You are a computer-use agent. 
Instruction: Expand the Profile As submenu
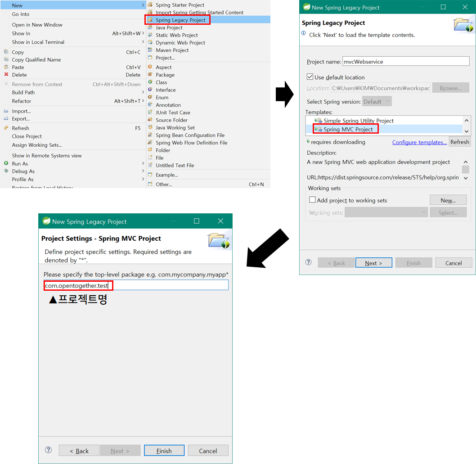pyautogui.click(x=143, y=179)
